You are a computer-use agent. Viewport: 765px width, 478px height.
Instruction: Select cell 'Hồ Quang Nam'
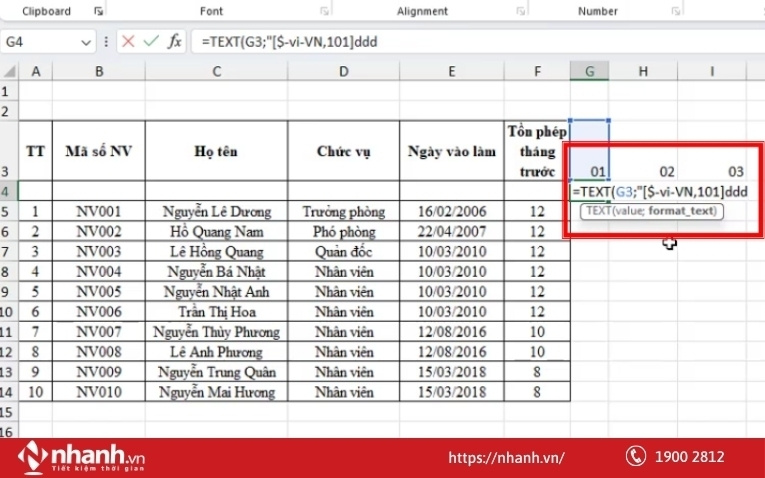pyautogui.click(x=217, y=232)
